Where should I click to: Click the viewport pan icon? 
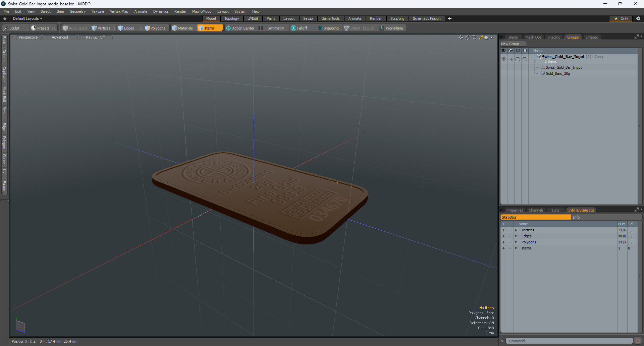pyautogui.click(x=461, y=38)
